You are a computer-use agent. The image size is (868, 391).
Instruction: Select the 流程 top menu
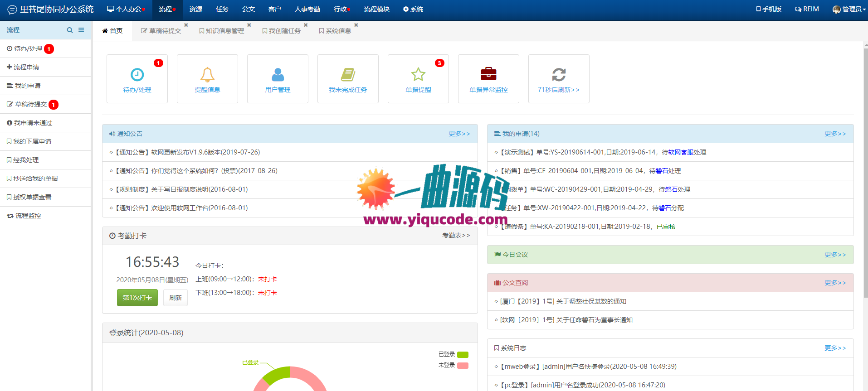click(x=167, y=9)
